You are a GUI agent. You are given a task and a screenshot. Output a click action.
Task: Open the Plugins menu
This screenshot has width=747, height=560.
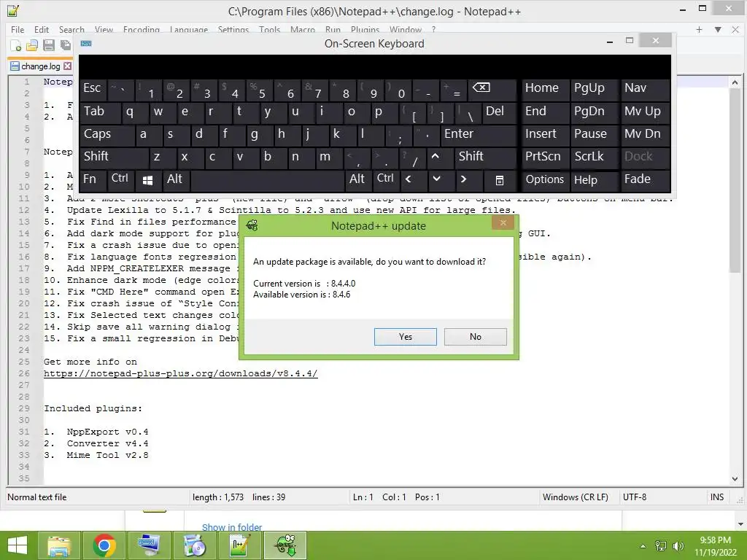[x=365, y=29]
